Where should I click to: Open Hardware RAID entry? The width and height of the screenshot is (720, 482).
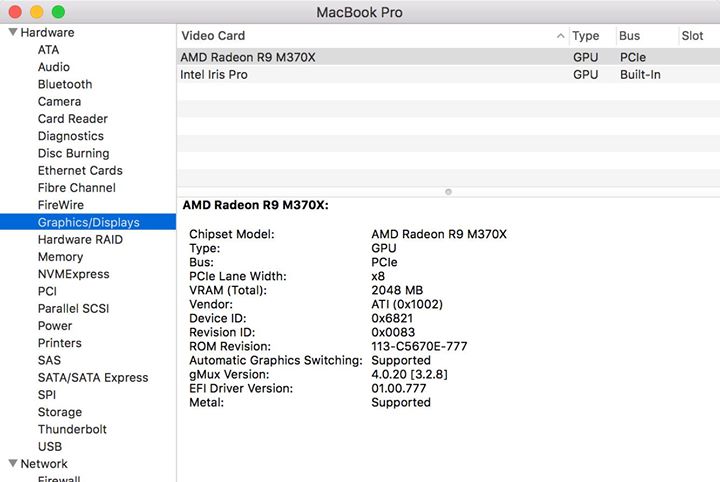(80, 240)
